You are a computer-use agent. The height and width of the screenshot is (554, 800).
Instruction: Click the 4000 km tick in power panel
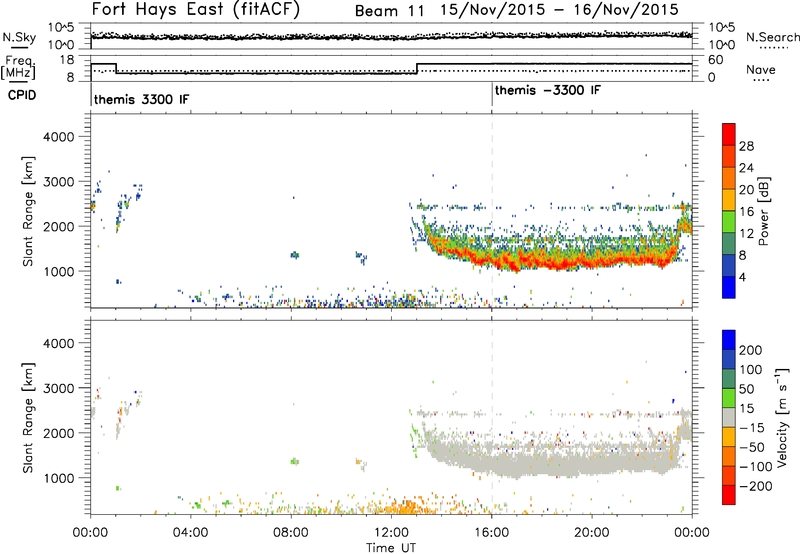pyautogui.click(x=58, y=137)
